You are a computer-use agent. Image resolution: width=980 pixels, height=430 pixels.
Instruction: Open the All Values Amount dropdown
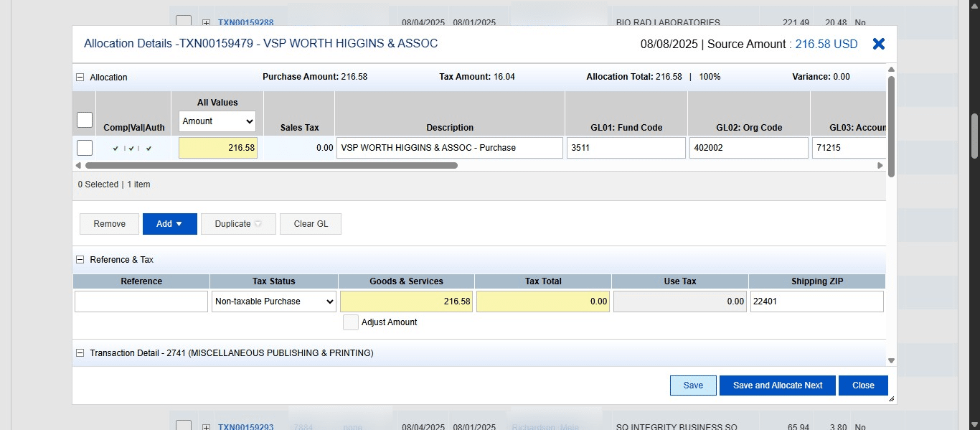tap(217, 121)
